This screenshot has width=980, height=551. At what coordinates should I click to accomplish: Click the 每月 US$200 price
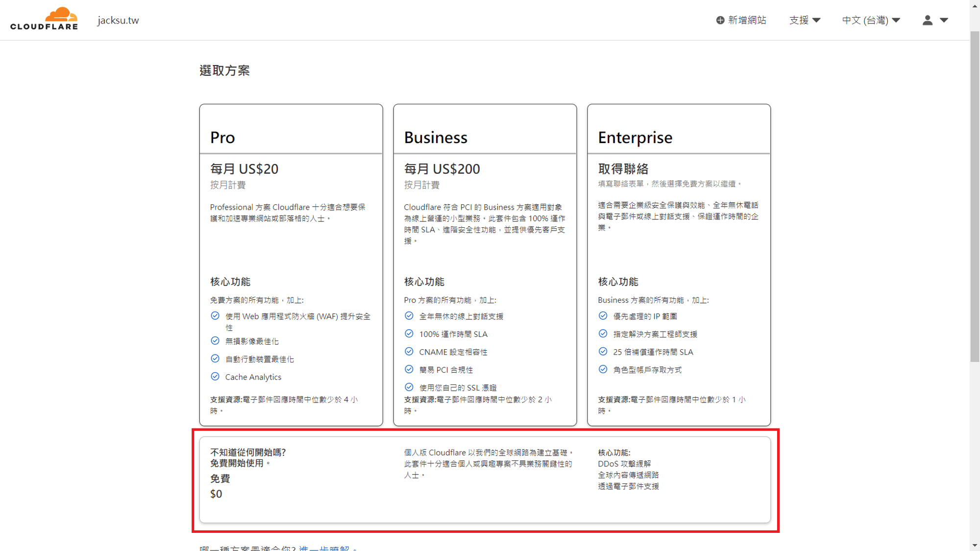pos(442,169)
